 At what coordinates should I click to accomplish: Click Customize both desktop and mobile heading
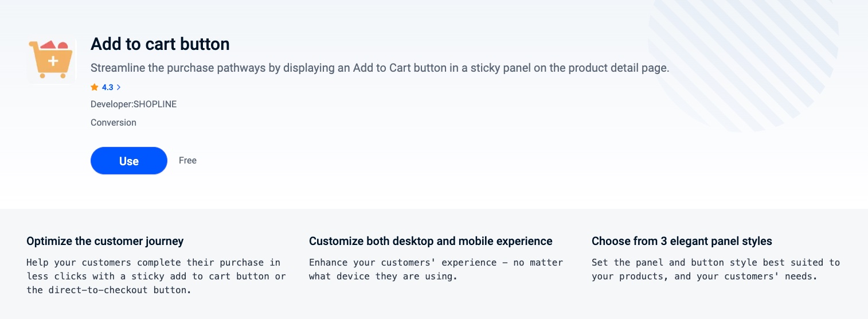pyautogui.click(x=431, y=241)
